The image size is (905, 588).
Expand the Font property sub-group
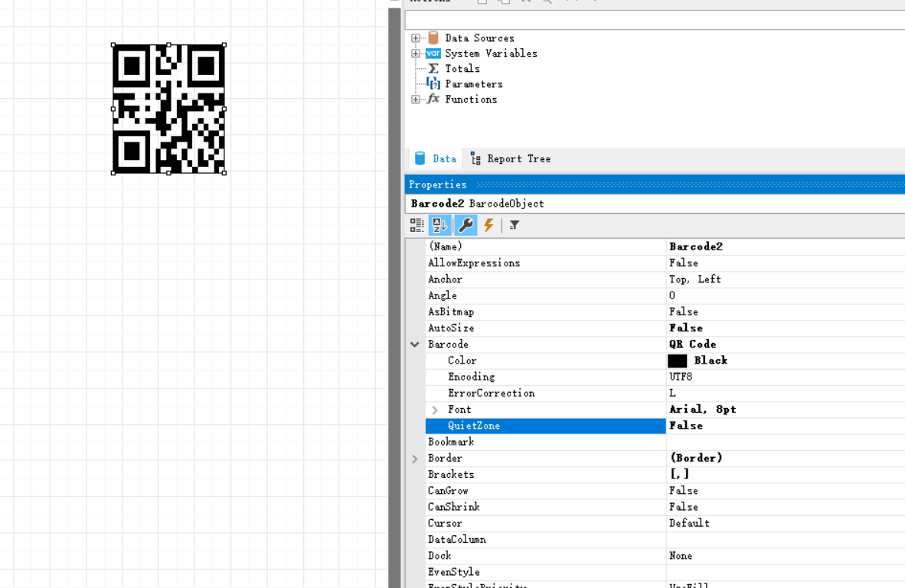point(435,410)
